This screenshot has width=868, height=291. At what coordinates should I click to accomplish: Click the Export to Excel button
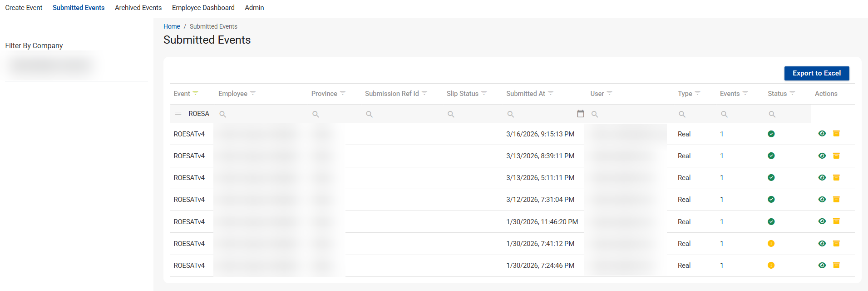click(x=816, y=73)
